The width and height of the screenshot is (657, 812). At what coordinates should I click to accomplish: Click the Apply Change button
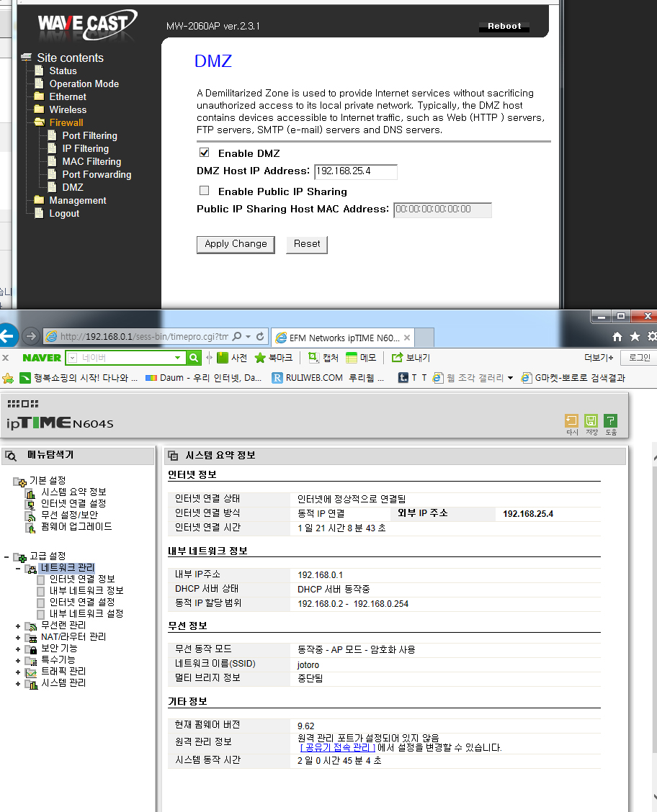pos(236,245)
